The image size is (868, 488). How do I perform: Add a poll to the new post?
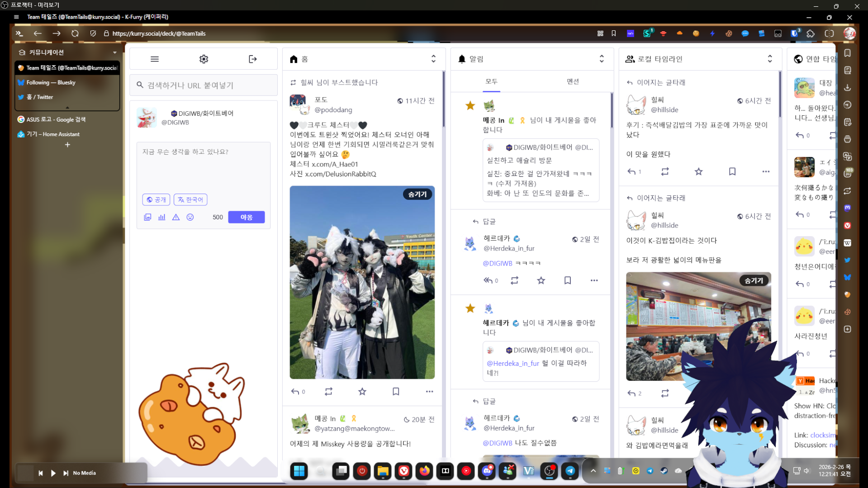click(x=161, y=217)
